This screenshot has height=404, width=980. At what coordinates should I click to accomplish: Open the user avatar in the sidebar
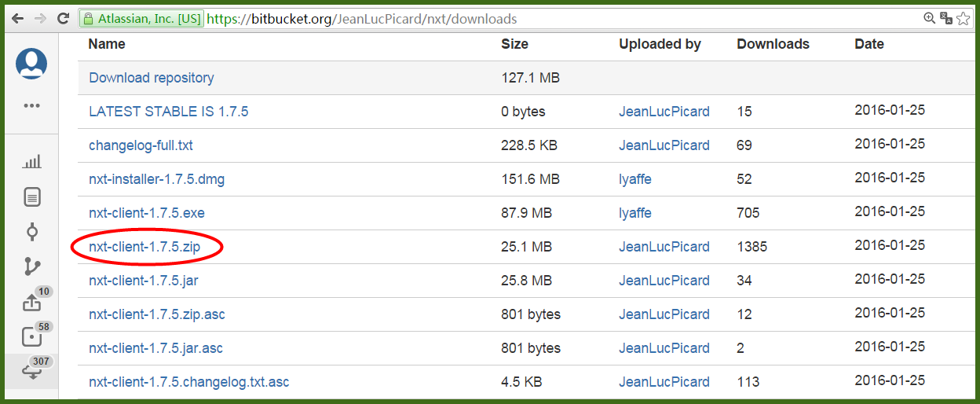31,64
